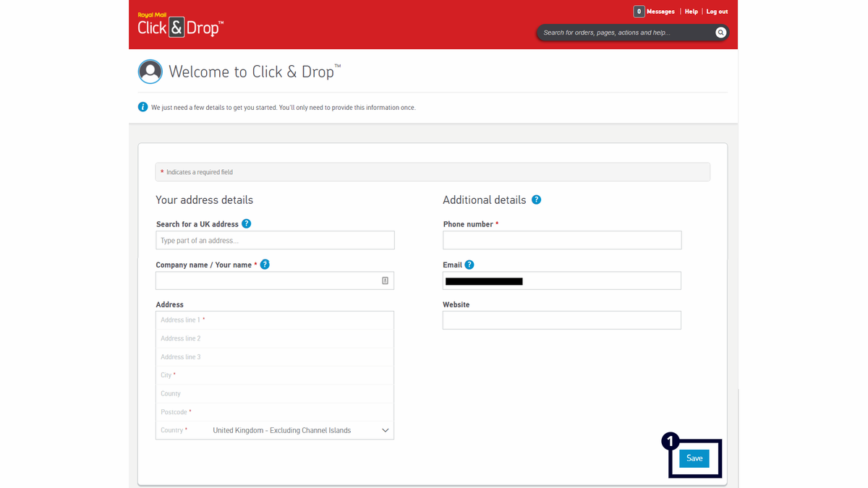Image resolution: width=868 pixels, height=488 pixels.
Task: Click the Postcode field
Action: 275,412
